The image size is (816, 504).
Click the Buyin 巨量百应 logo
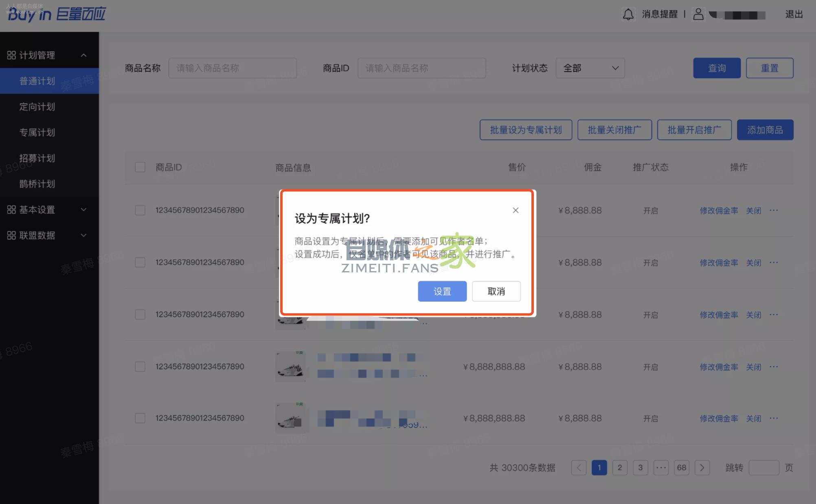click(56, 14)
